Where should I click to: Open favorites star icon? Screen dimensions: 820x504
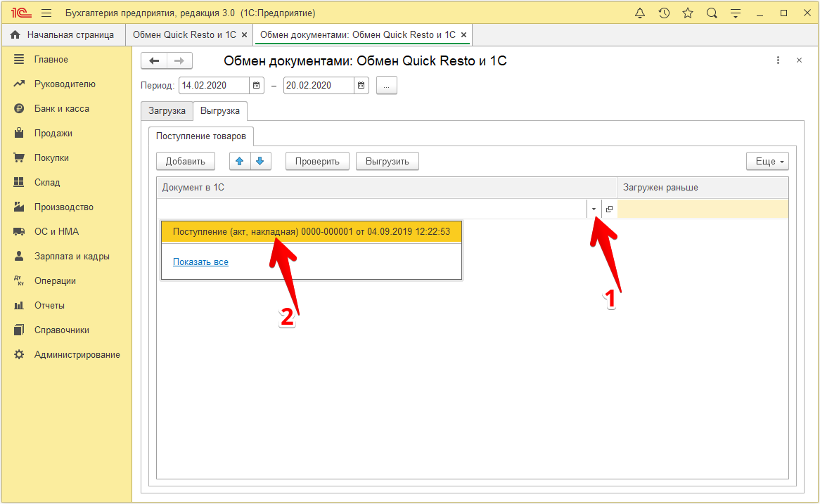[688, 13]
